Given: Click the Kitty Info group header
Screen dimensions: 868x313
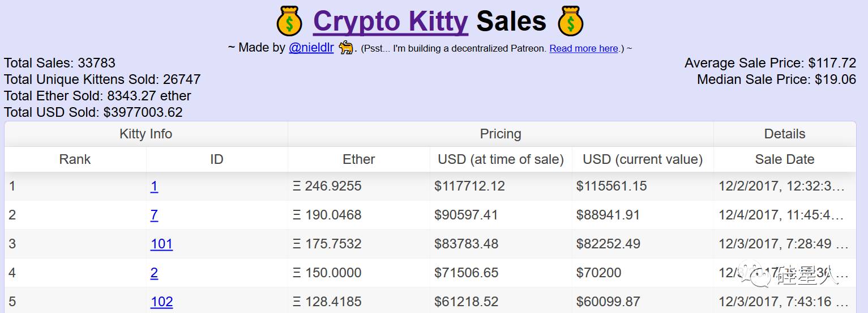Looking at the screenshot, I should (146, 134).
